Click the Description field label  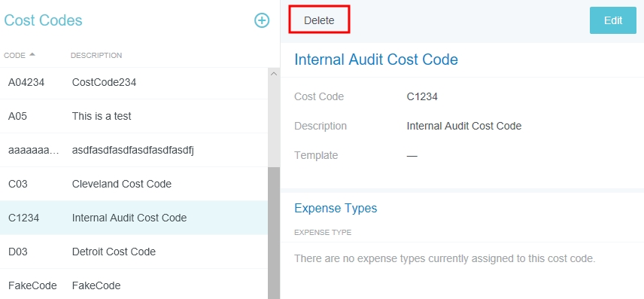pos(320,126)
